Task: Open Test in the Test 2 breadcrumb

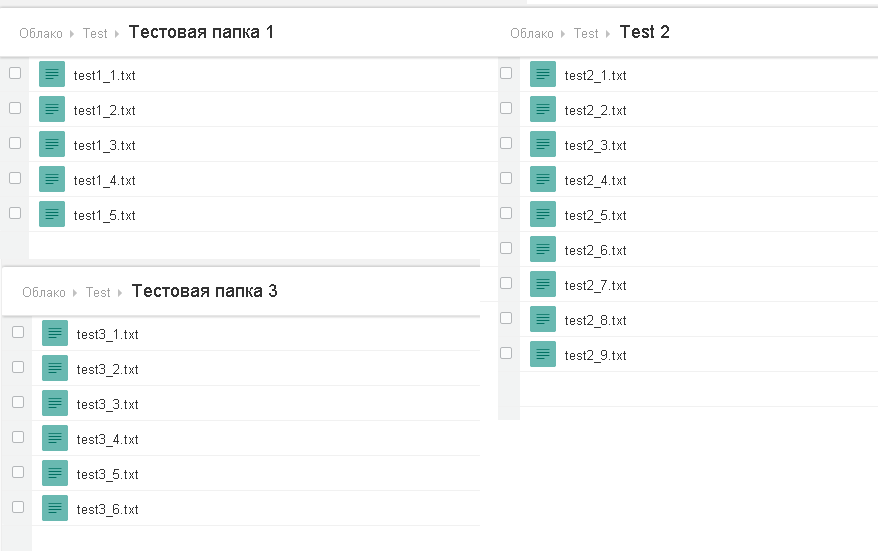Action: coord(586,33)
